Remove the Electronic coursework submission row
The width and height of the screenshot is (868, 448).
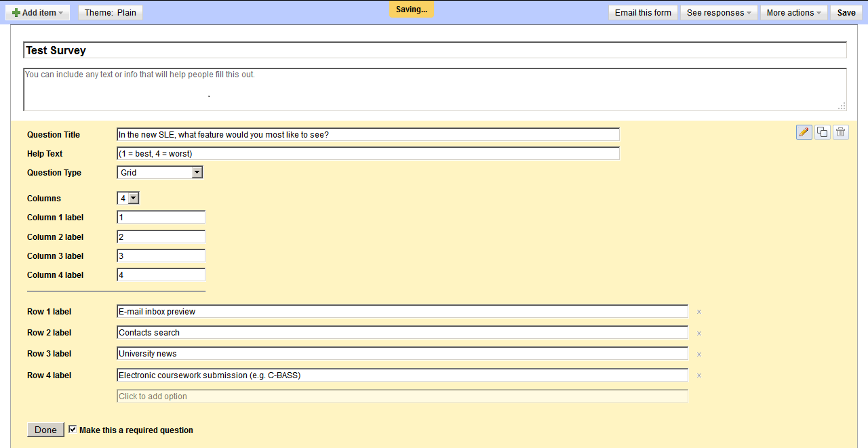(x=699, y=375)
